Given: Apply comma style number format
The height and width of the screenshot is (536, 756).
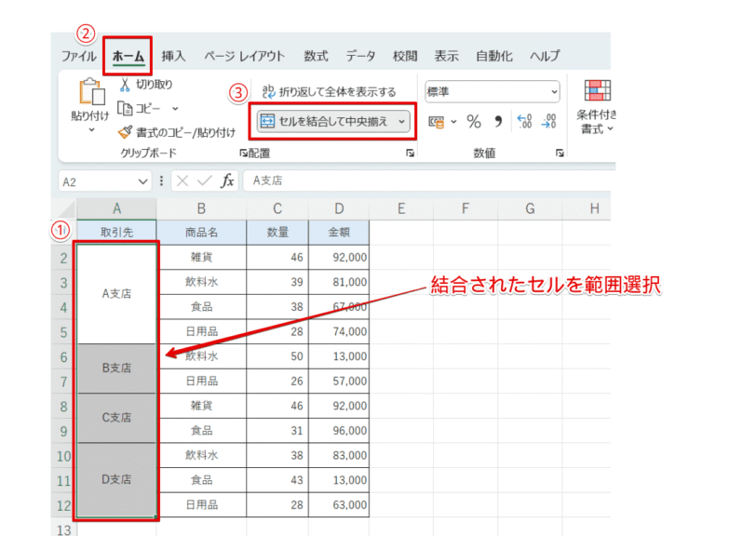Looking at the screenshot, I should pos(498,122).
